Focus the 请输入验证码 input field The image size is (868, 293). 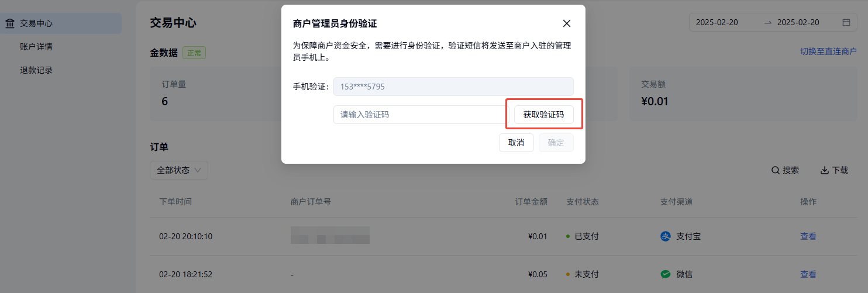(x=419, y=115)
